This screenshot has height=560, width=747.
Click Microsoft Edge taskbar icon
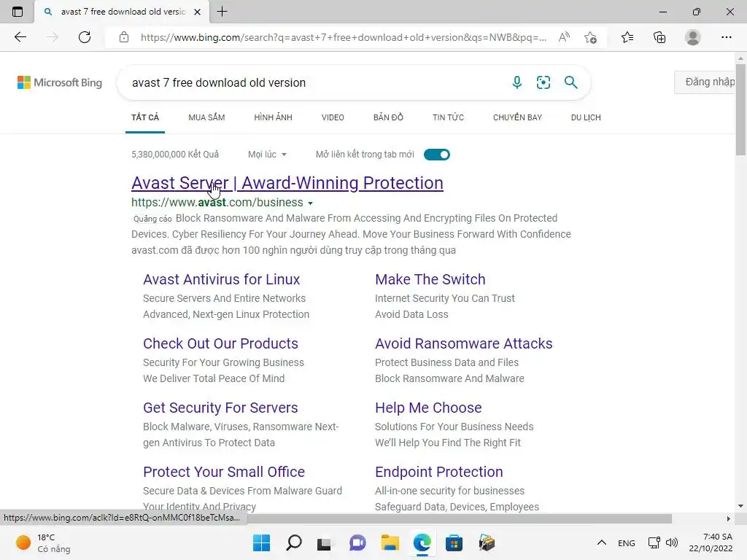point(422,542)
